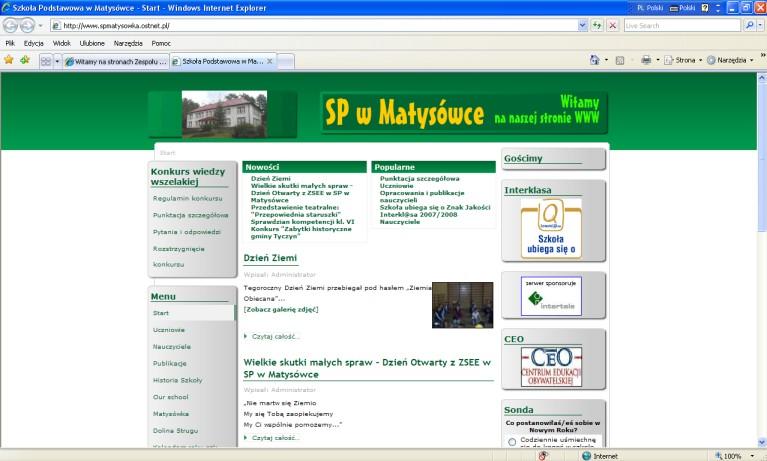This screenshot has width=767, height=461.
Task: Open the search provider dropdown arrow
Action: (x=761, y=25)
